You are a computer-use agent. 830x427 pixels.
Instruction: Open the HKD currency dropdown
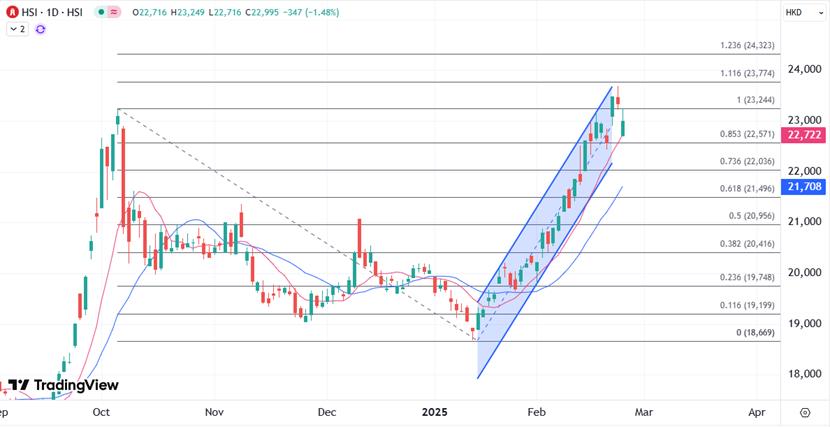[x=794, y=12]
